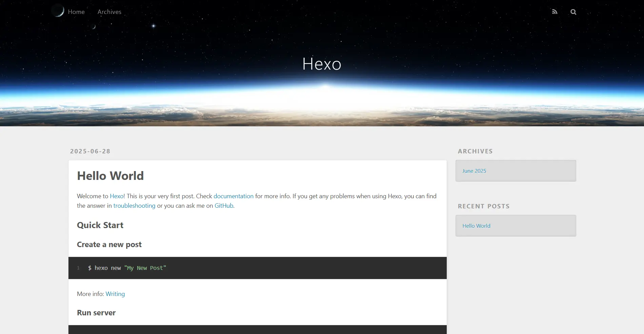This screenshot has height=334, width=644.
Task: Open the GitHub link
Action: (224, 206)
